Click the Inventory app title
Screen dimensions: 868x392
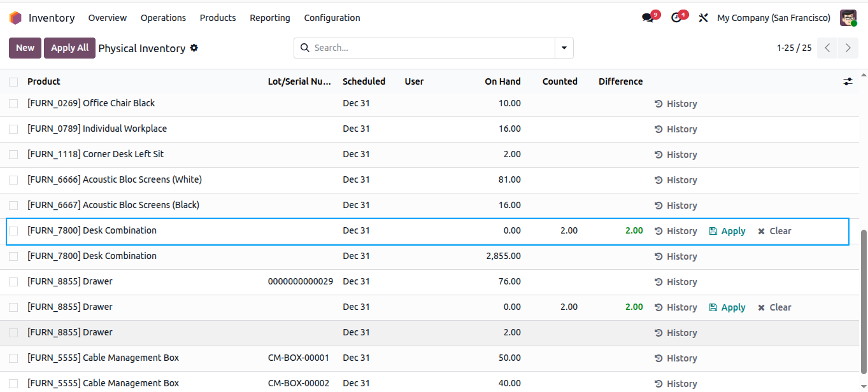pyautogui.click(x=52, y=18)
